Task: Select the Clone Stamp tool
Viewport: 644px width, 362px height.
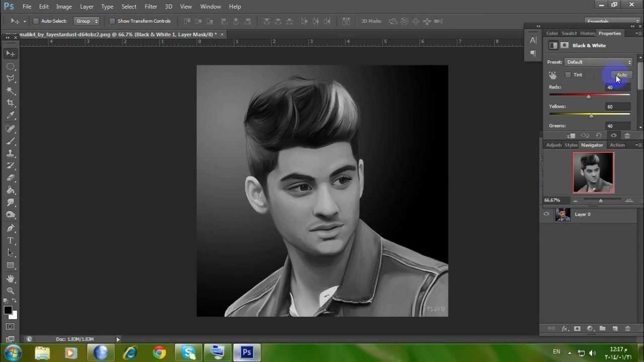Action: click(11, 153)
